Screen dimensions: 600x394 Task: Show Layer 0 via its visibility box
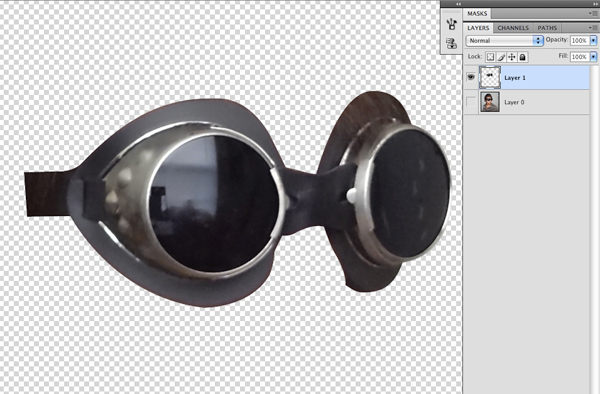[471, 102]
